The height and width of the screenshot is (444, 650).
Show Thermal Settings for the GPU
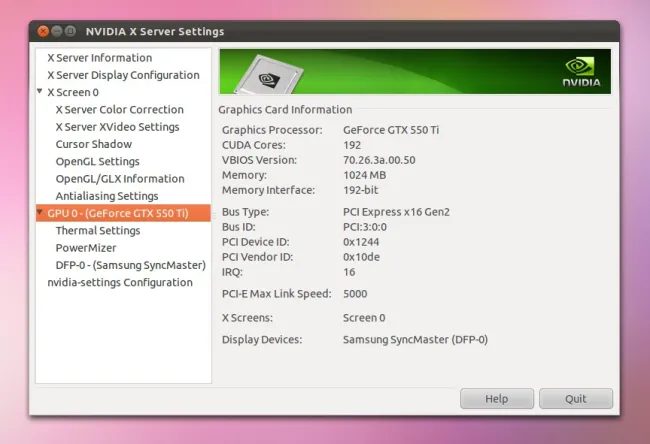[97, 231]
